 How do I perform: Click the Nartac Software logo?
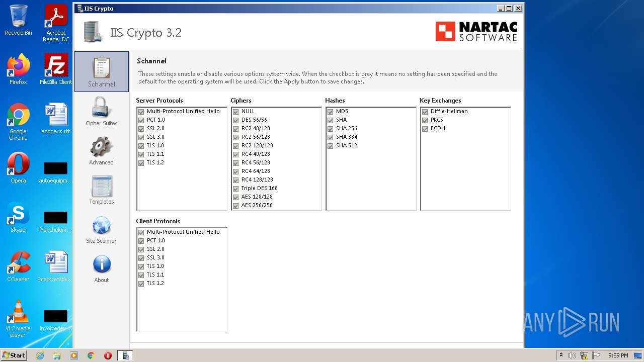(476, 32)
